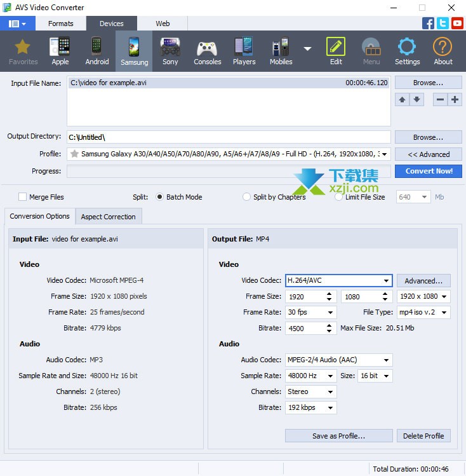Open the About help icon
This screenshot has width=466, height=476.
(x=443, y=51)
